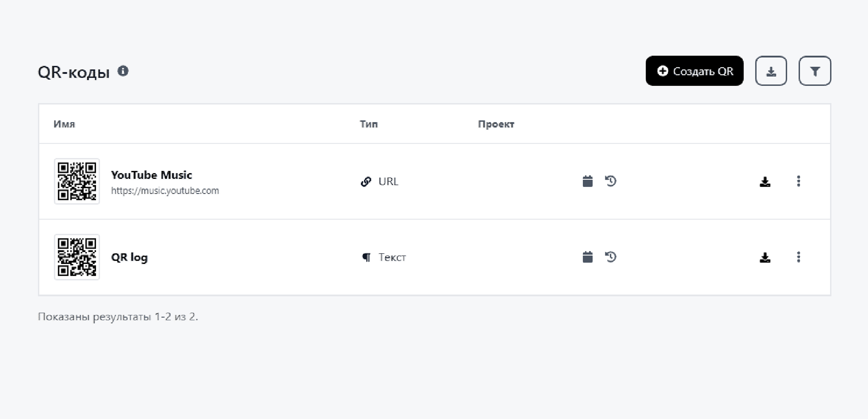Click the info icon beside QR-коды heading
Screen dimensions: 868x419
[123, 71]
